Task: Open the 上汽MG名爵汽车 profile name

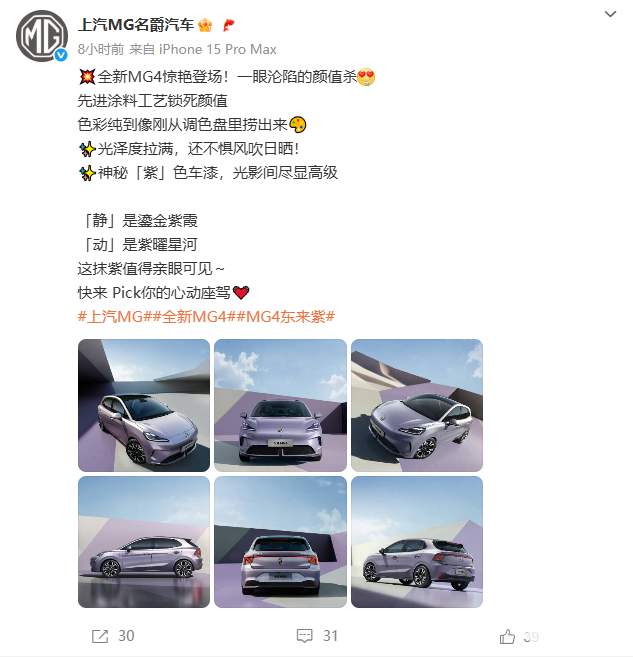Action: click(x=136, y=25)
